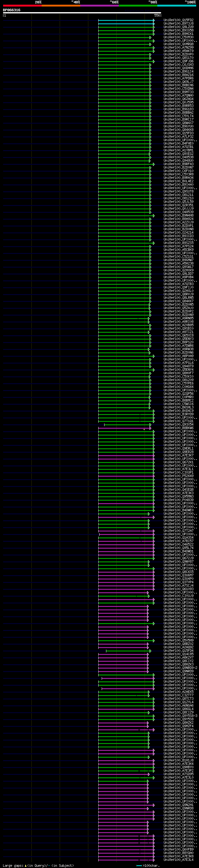Select the UniRef100_A5AKT9 label

tap(178, 51)
